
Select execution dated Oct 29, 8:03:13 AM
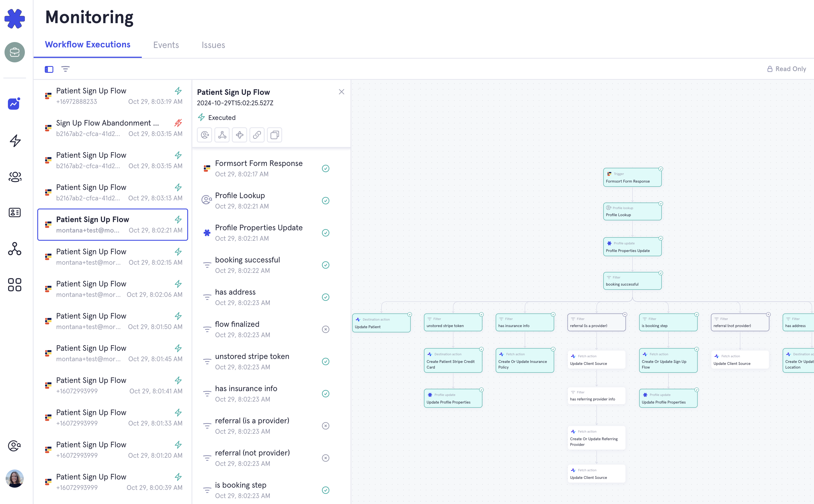click(113, 193)
